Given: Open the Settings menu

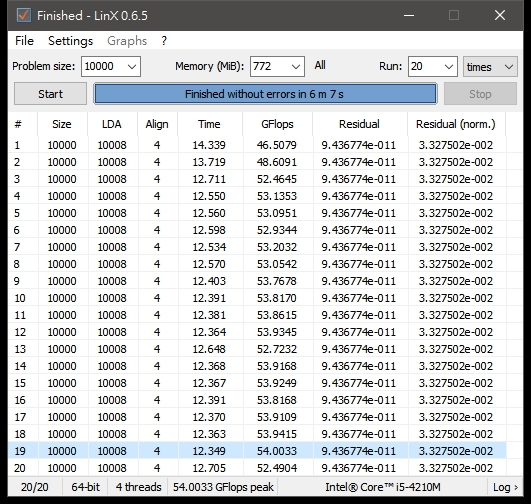Looking at the screenshot, I should (70, 41).
